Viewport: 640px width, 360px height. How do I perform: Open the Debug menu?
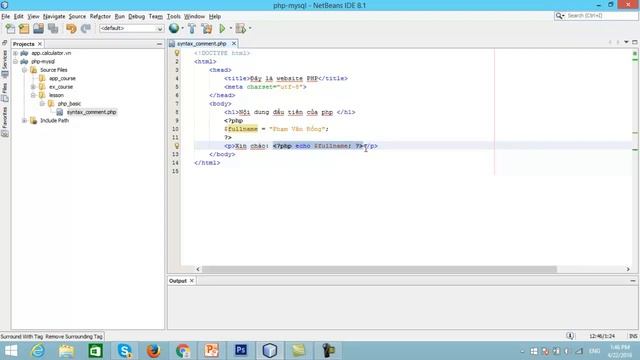(136, 16)
